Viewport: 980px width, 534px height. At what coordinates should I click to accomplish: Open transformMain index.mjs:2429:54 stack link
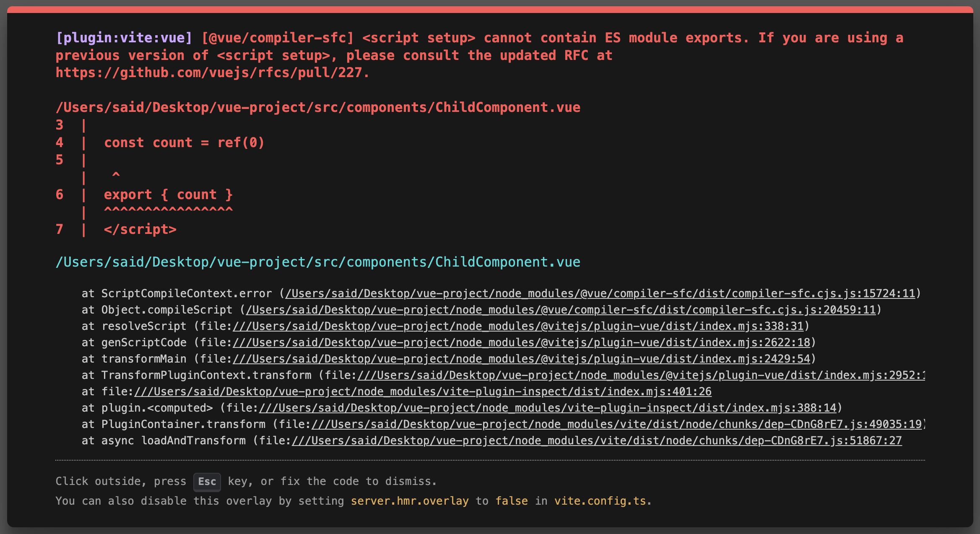click(x=521, y=359)
